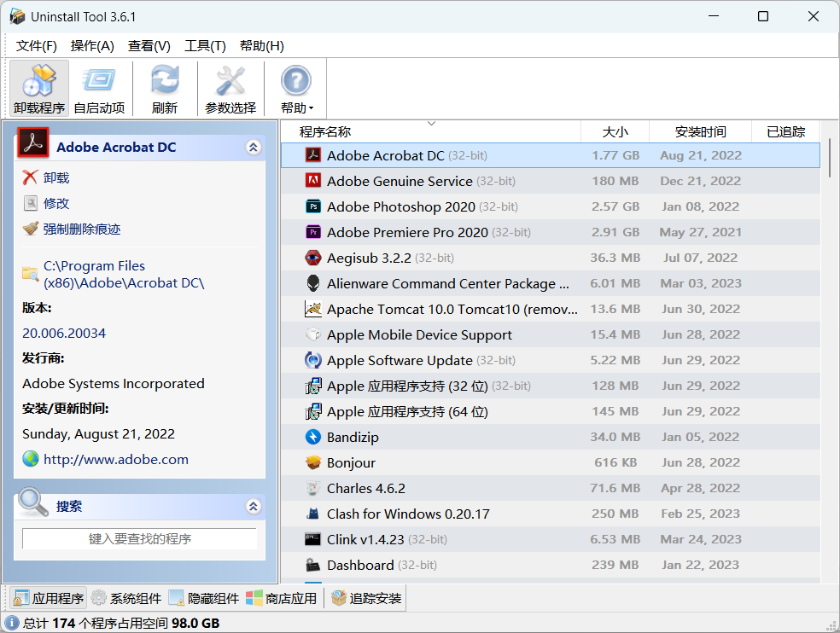This screenshot has height=633, width=840.
Task: Click the Apple Software Update icon
Action: pos(312,360)
